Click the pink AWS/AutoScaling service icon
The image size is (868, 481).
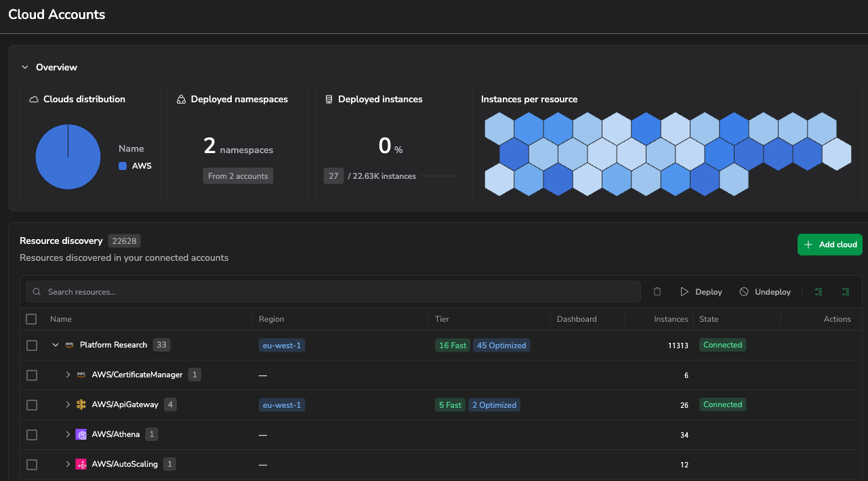point(81,464)
